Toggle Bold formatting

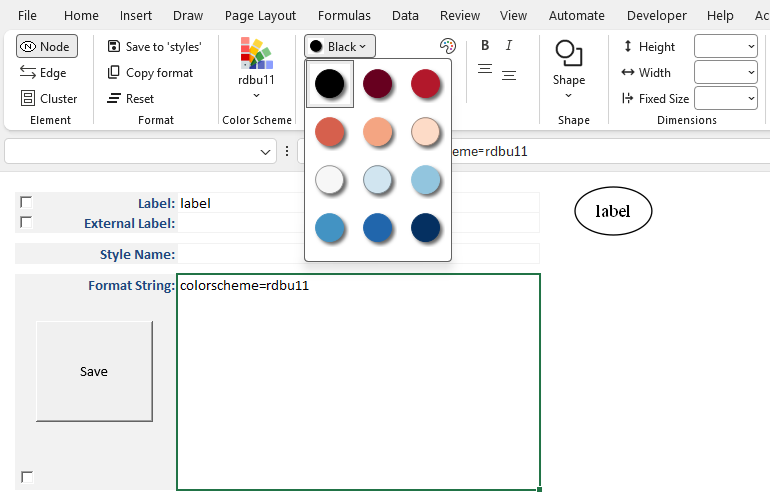coord(485,46)
